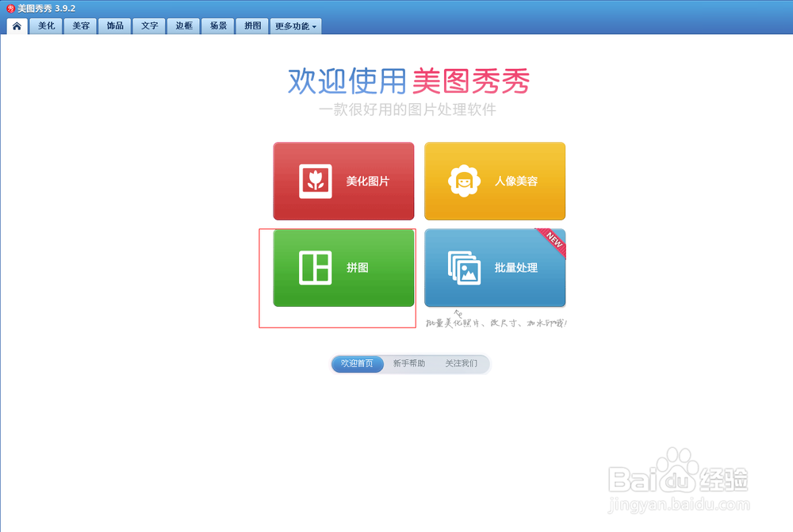This screenshot has height=532, width=793.
Task: Click the Meitu app logo in title bar
Action: pyautogui.click(x=10, y=9)
